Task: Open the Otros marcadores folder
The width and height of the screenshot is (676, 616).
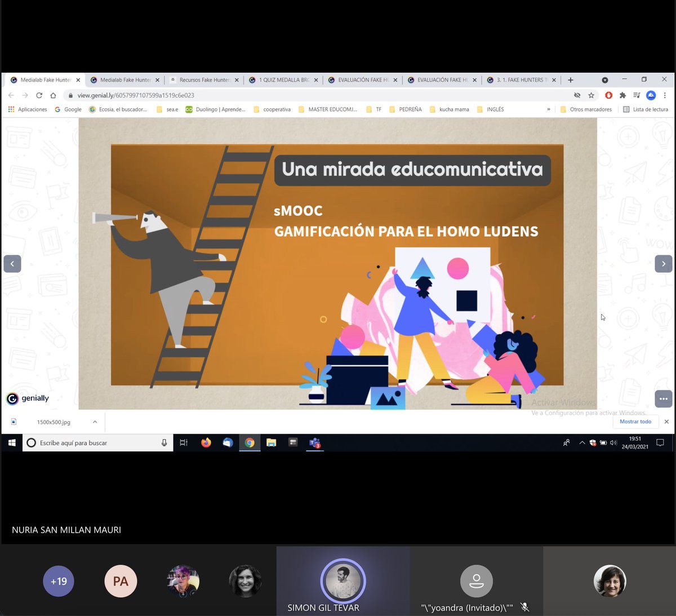Action: pos(586,109)
